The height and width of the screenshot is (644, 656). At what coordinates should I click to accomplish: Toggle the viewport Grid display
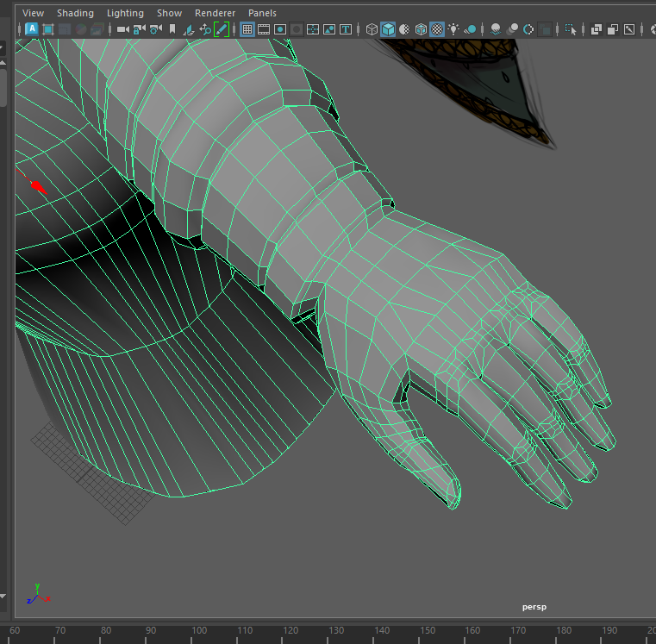[247, 29]
